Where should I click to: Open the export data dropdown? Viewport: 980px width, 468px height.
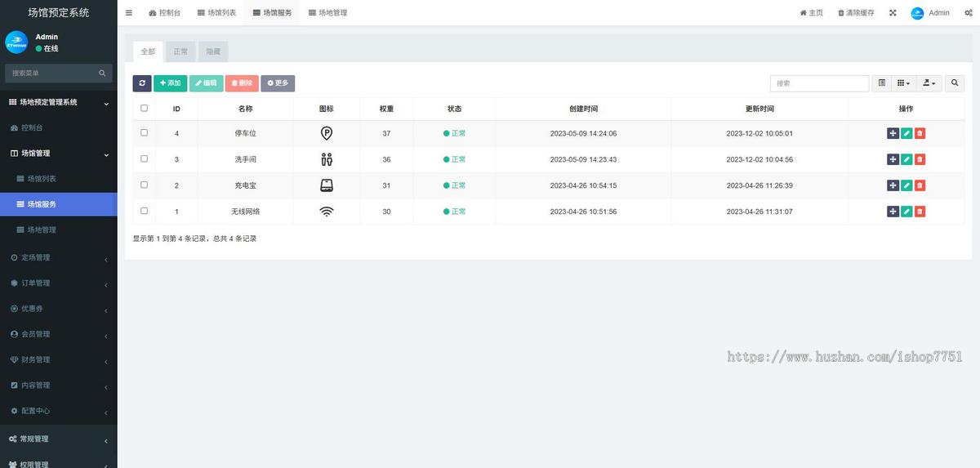[x=929, y=83]
